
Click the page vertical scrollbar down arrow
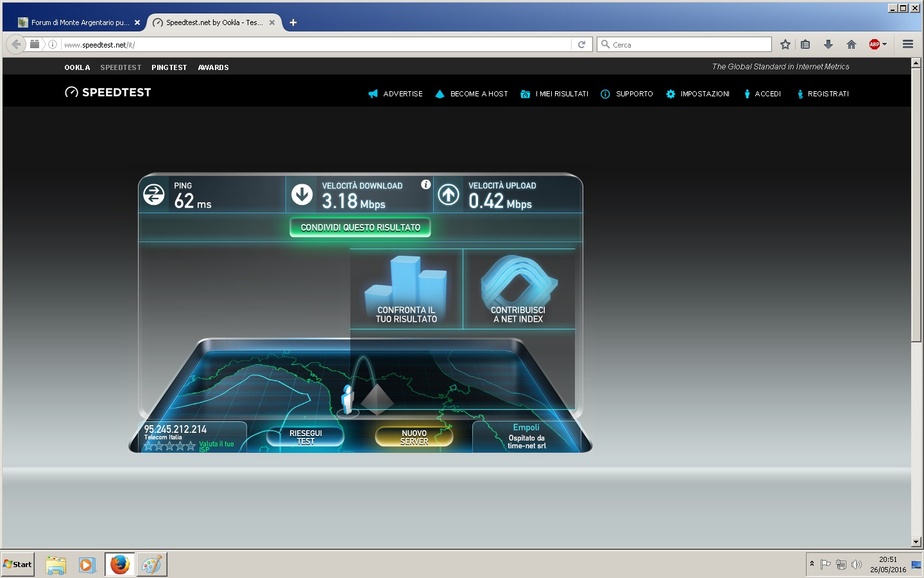coord(916,542)
